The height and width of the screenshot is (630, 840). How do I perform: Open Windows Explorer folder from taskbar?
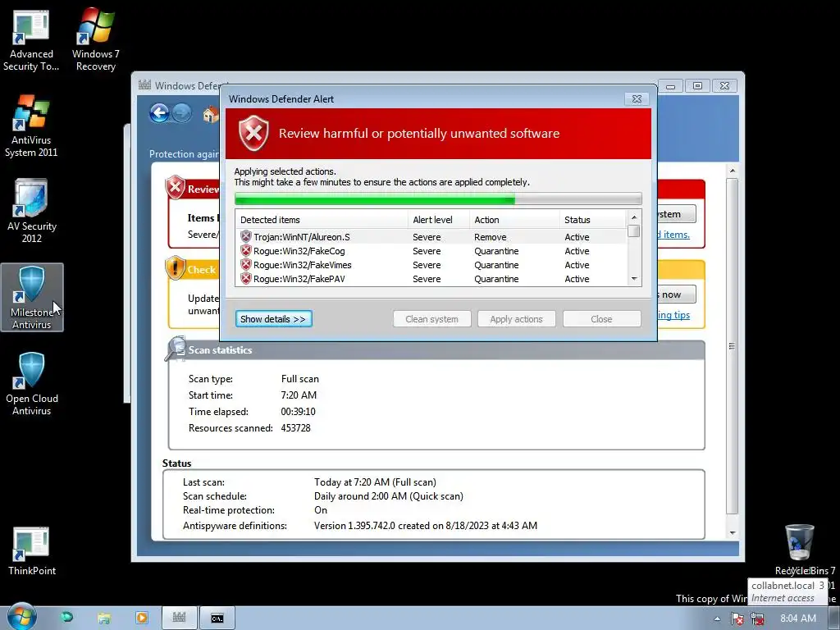pyautogui.click(x=104, y=619)
